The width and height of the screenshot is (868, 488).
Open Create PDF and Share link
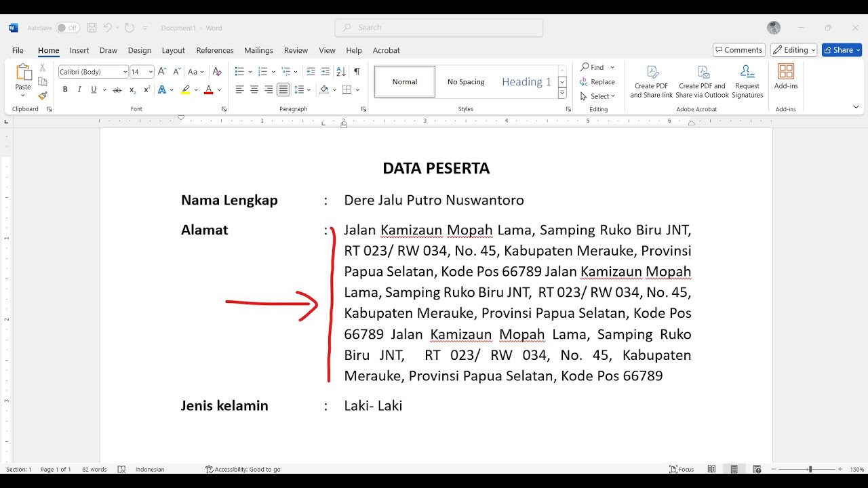click(x=652, y=82)
